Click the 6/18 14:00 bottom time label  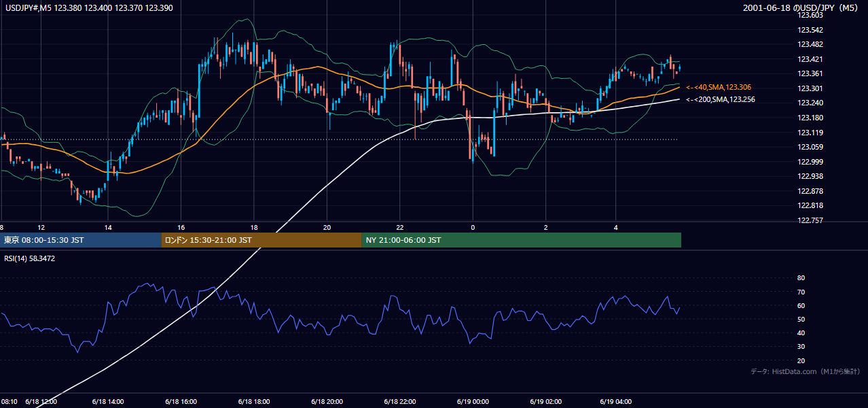point(108,401)
